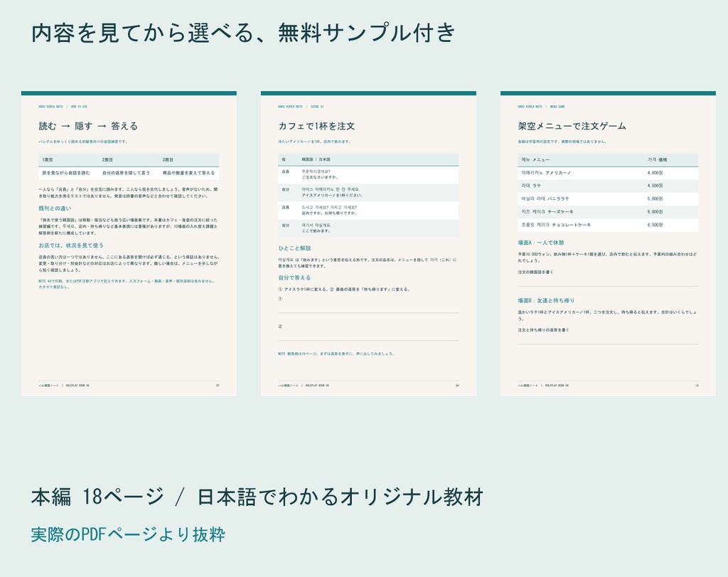The width and height of the screenshot is (728, 577).
Task: Click the caption '実際のPDFページより抜粋'
Action: tap(128, 534)
